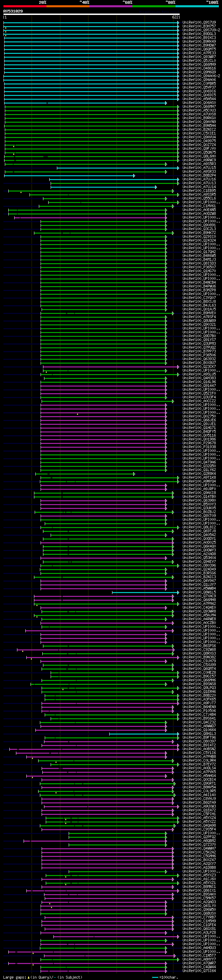Select the UniRef100_Q5VP37 label
The width and height of the screenshot is (222, 980).
pyautogui.click(x=199, y=88)
